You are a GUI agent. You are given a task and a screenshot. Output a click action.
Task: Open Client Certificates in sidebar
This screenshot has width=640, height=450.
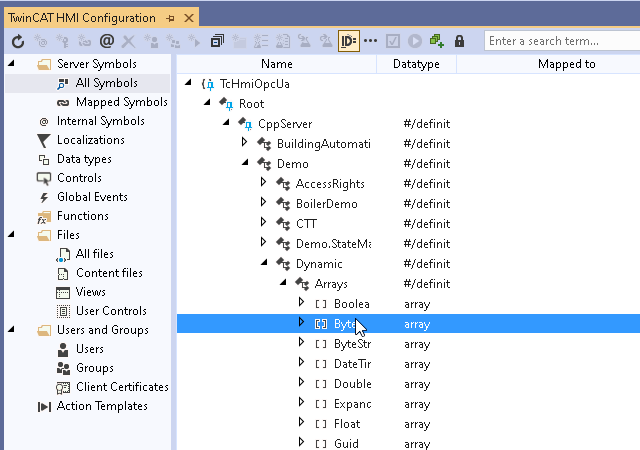pos(122,387)
